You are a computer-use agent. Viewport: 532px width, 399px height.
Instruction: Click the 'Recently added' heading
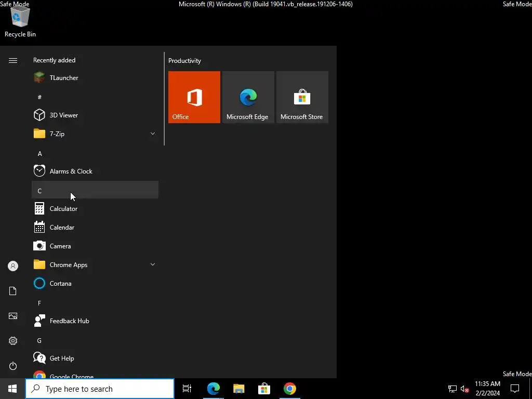pyautogui.click(x=54, y=60)
